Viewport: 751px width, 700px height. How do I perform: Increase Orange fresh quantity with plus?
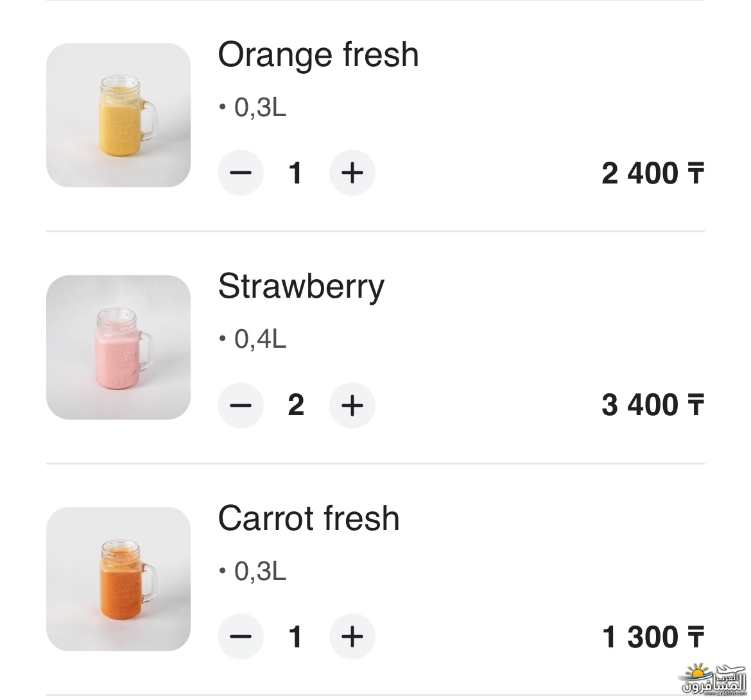pos(352,173)
